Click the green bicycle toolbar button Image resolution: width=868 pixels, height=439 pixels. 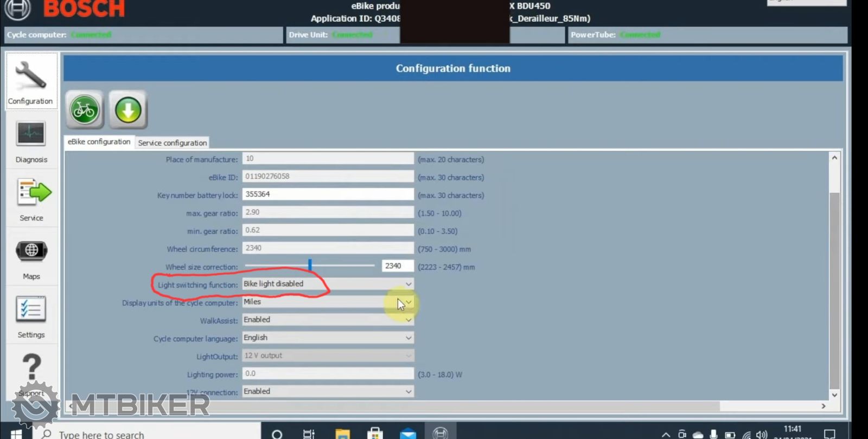(85, 110)
